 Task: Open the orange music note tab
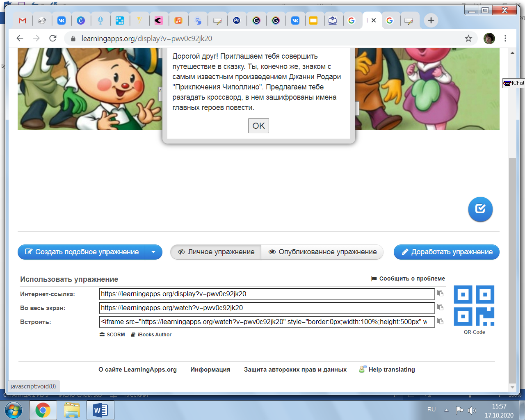(178, 21)
